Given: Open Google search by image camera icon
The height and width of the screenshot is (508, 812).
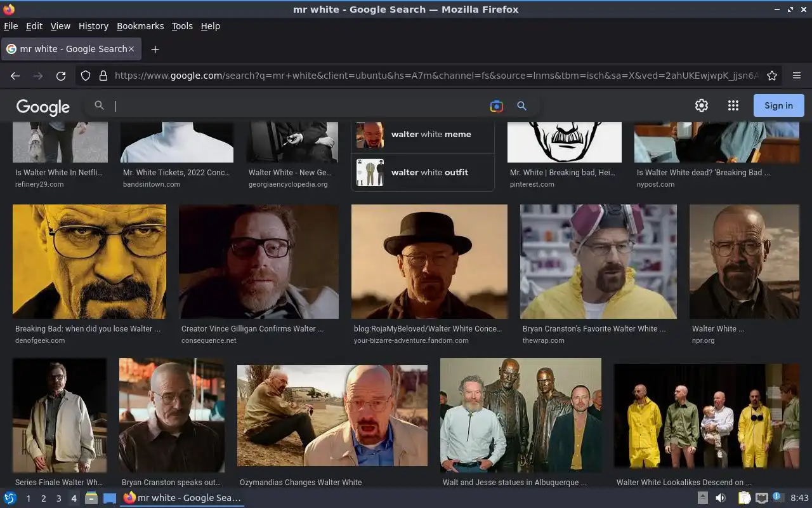Looking at the screenshot, I should [x=497, y=106].
